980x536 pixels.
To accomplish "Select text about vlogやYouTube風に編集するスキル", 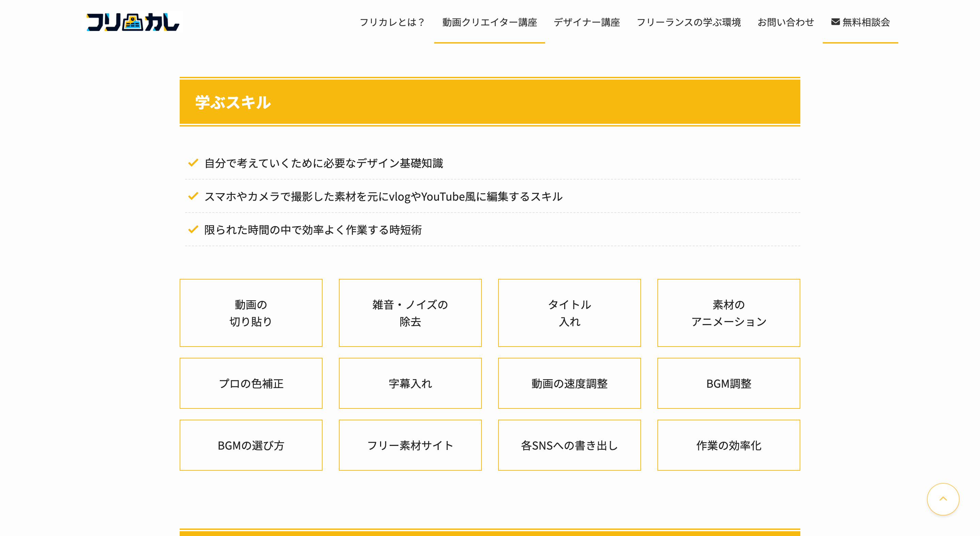I will pos(383,197).
